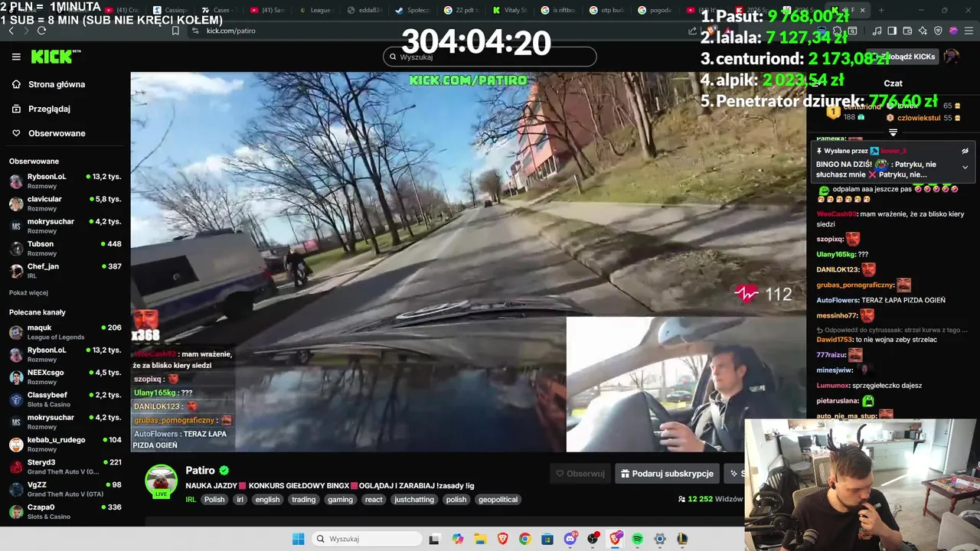Bookmark this page using the bookmark icon
The width and height of the screenshot is (980, 551).
coord(175,31)
